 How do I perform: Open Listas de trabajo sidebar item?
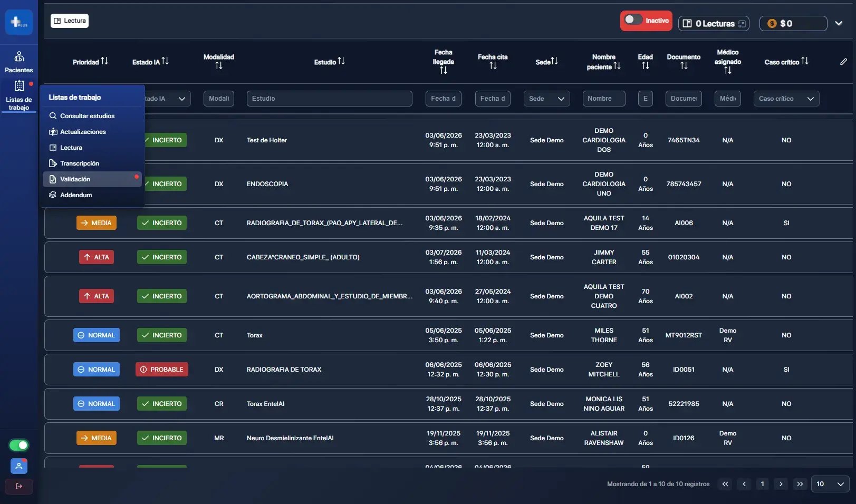19,95
